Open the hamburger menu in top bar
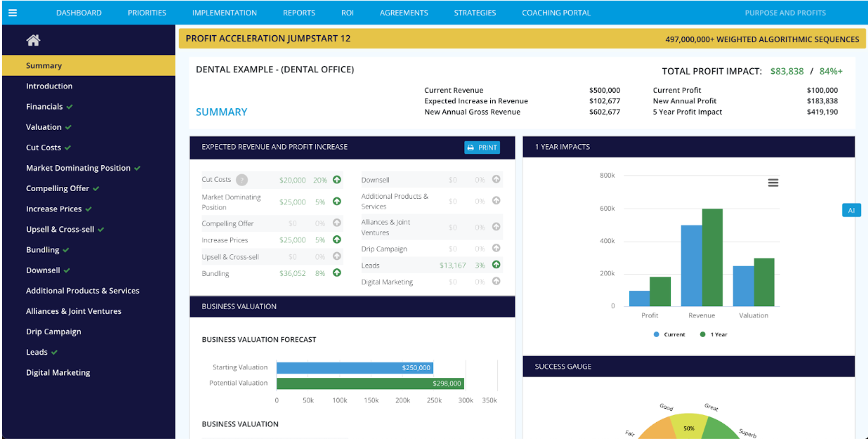868x439 pixels. coord(12,13)
